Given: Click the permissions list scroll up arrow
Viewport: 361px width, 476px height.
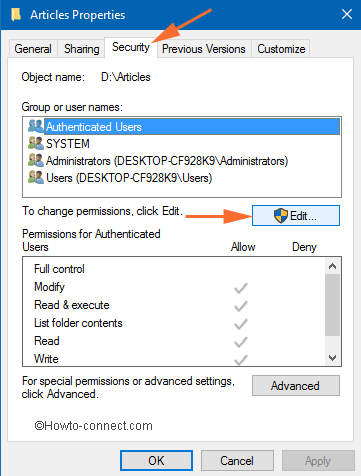Looking at the screenshot, I should (x=332, y=266).
